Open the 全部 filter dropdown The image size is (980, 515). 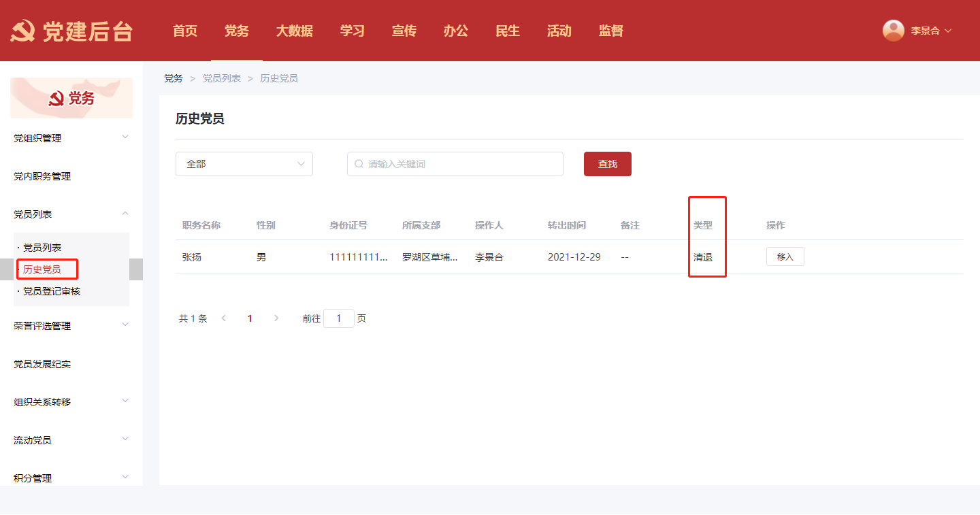pos(244,164)
